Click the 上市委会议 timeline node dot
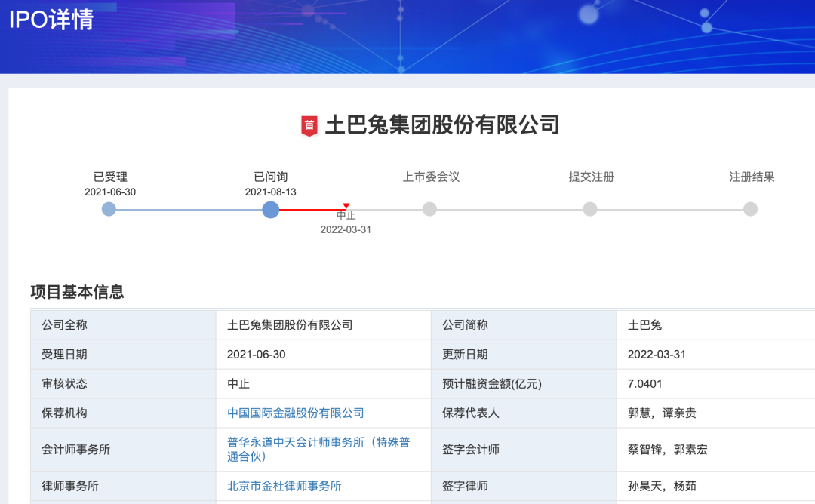The height and width of the screenshot is (504, 815). (x=430, y=210)
